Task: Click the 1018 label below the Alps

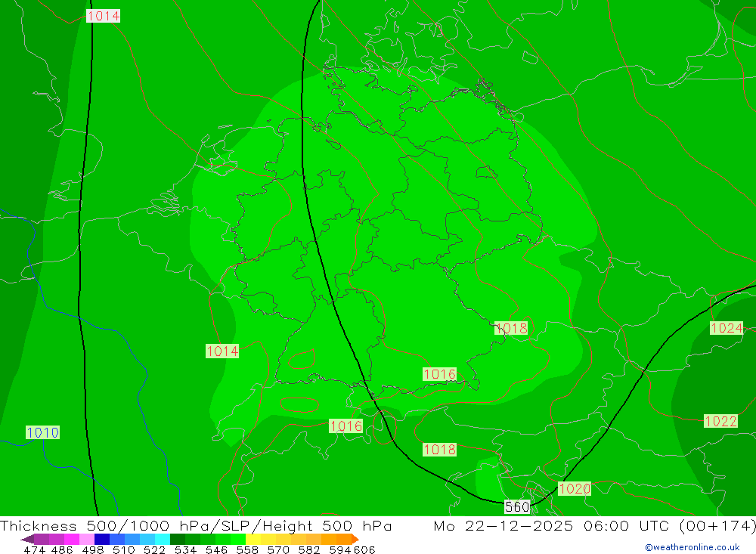Action: (x=439, y=450)
